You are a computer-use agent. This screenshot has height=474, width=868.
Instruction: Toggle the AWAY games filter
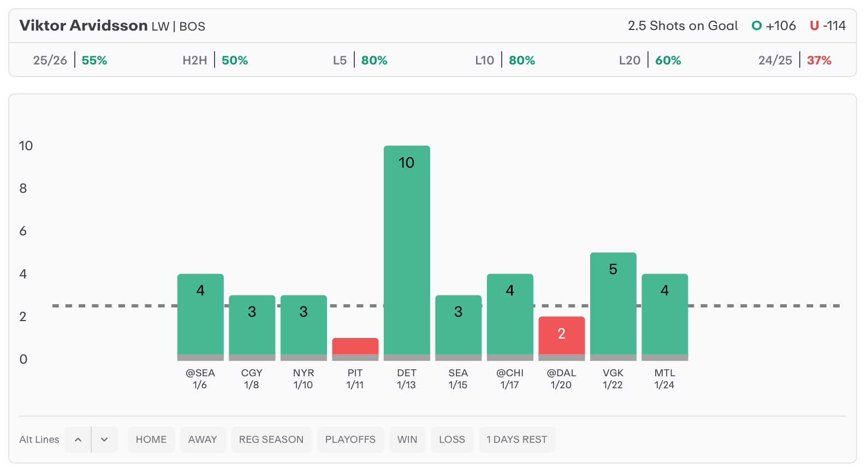coord(203,440)
